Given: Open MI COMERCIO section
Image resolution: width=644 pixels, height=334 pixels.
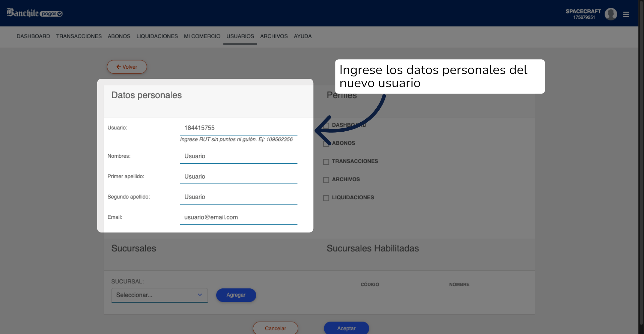Looking at the screenshot, I should pos(202,36).
